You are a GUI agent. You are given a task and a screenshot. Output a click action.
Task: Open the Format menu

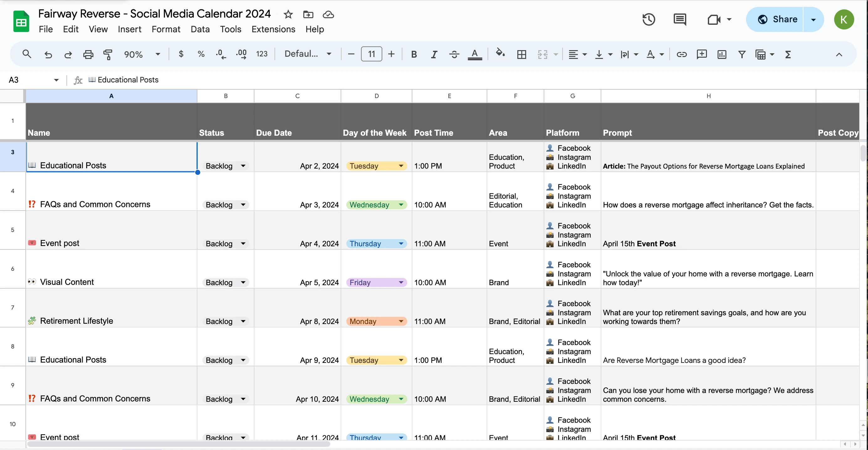[166, 29]
